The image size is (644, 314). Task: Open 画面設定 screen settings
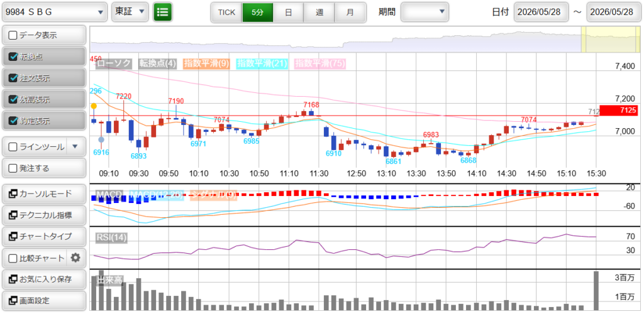pyautogui.click(x=45, y=301)
